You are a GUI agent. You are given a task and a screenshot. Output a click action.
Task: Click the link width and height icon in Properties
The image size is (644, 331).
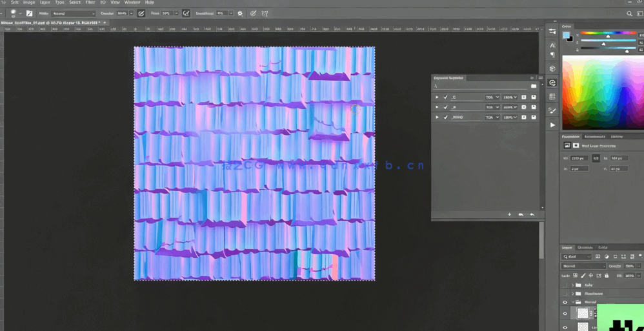[596, 158]
